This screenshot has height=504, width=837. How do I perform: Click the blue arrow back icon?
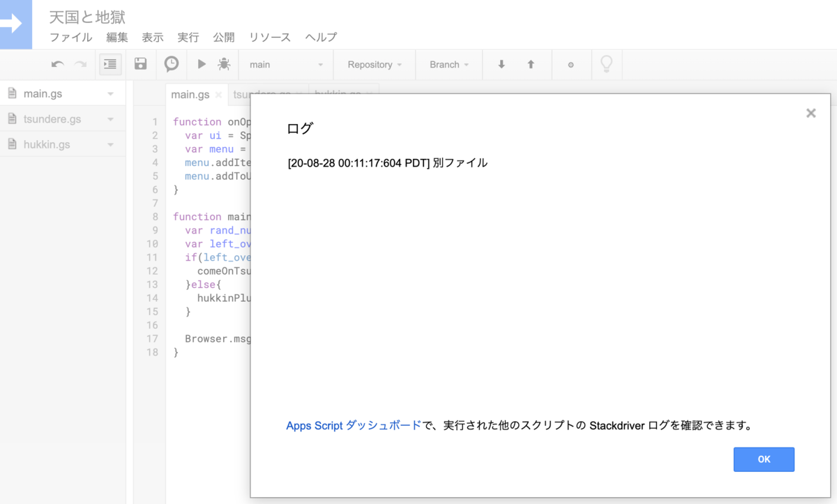pos(15,24)
